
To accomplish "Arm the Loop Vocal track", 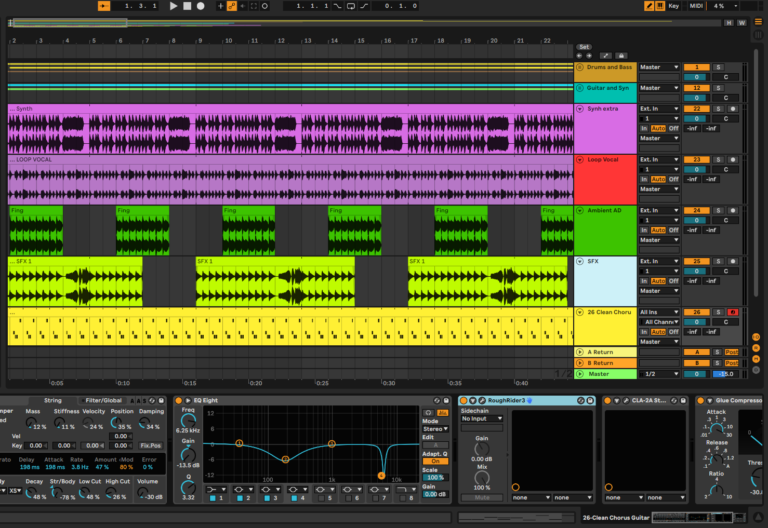I will pyautogui.click(x=733, y=160).
